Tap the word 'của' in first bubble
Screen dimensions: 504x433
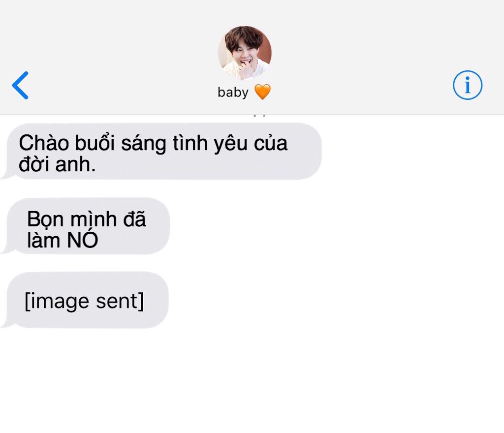(271, 143)
